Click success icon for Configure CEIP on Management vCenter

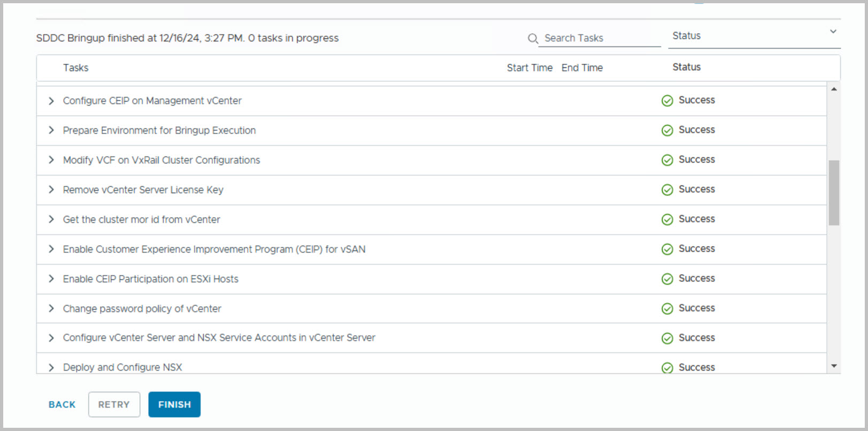point(667,101)
